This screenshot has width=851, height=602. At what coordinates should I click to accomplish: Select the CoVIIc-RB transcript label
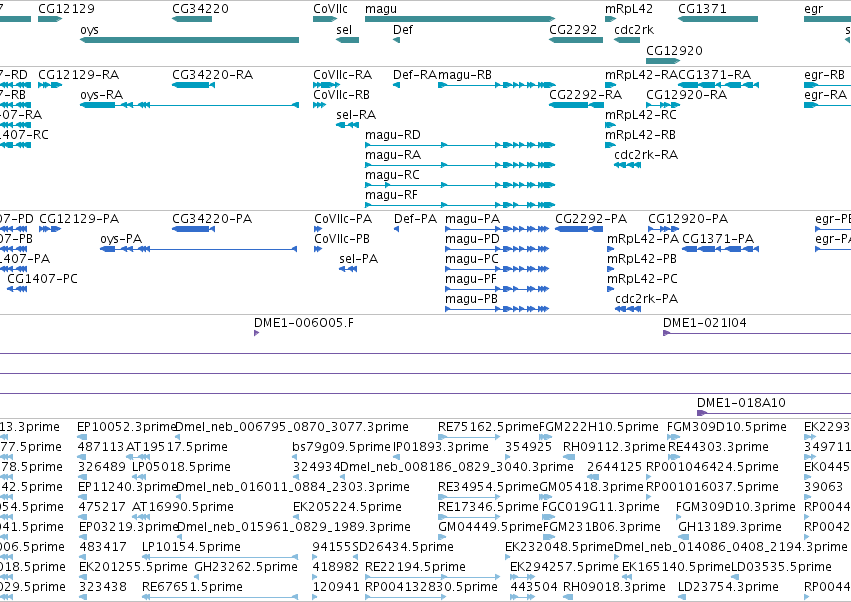click(341, 94)
